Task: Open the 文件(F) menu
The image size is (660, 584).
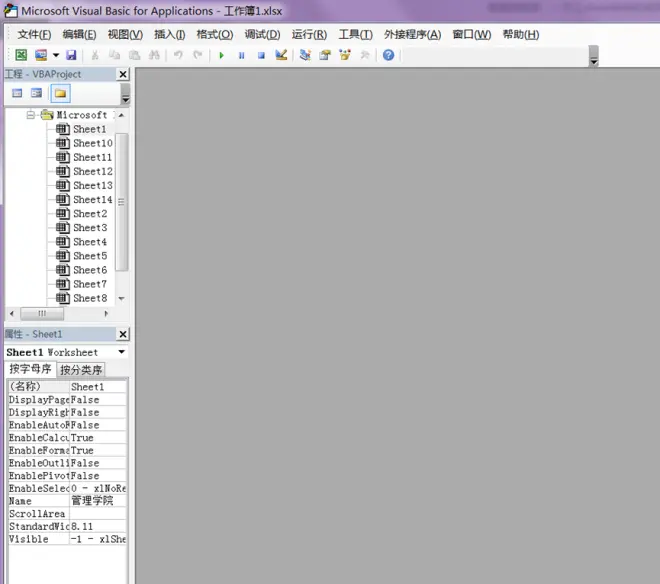Action: (34, 35)
